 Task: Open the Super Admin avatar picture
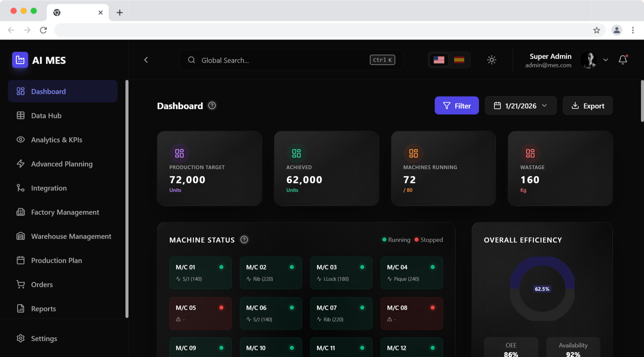[589, 60]
